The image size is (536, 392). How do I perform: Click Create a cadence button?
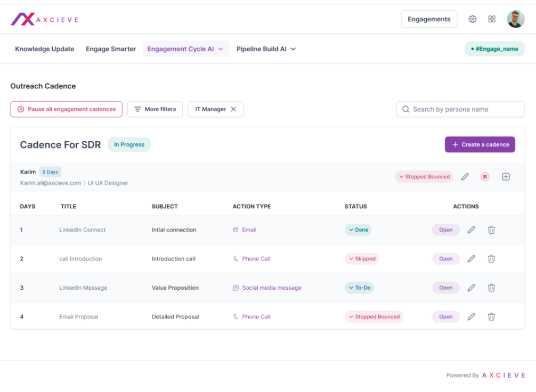click(480, 144)
